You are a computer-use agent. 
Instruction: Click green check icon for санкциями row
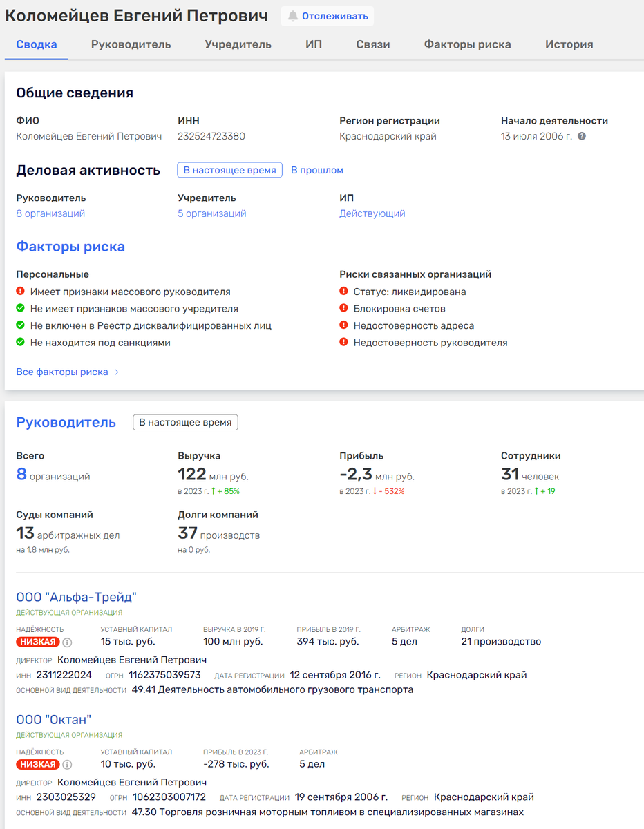(x=21, y=342)
